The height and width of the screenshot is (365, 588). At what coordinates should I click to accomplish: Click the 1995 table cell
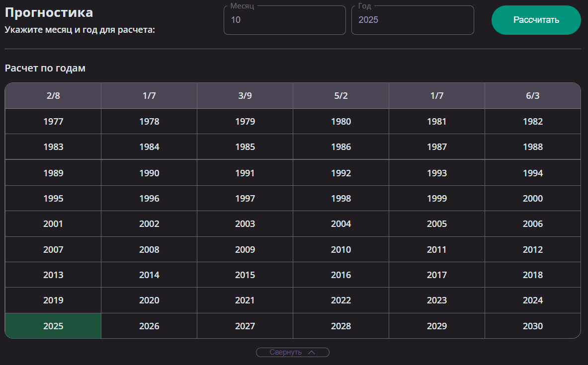coord(53,198)
